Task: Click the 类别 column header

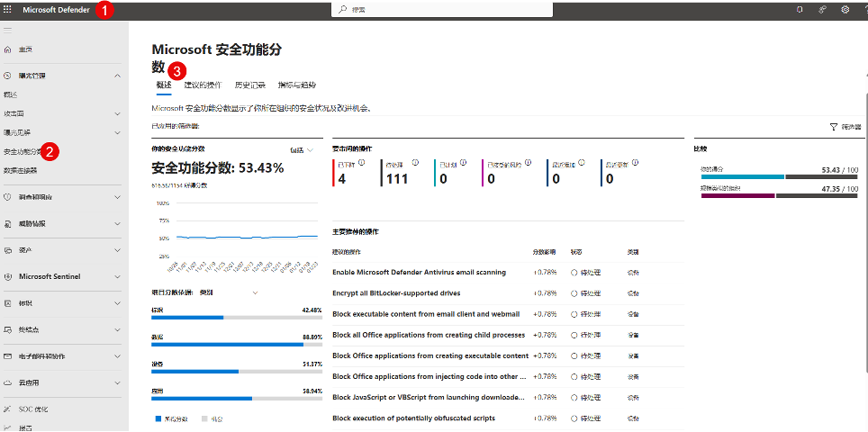Action: 632,252
